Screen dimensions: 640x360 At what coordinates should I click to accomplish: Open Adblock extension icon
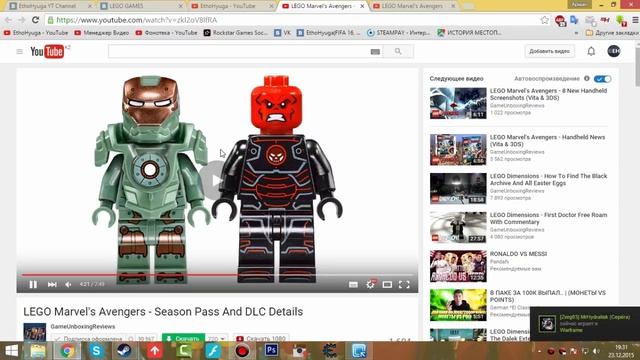pos(560,20)
